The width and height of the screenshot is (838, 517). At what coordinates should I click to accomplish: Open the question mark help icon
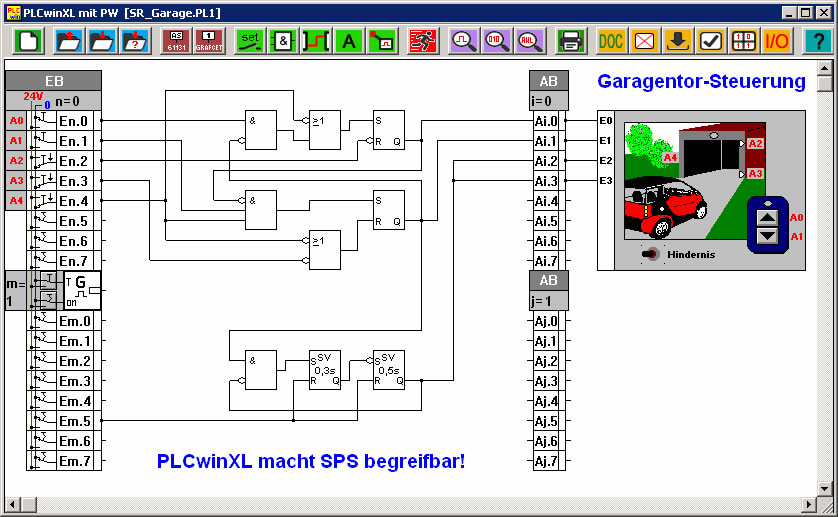click(817, 41)
